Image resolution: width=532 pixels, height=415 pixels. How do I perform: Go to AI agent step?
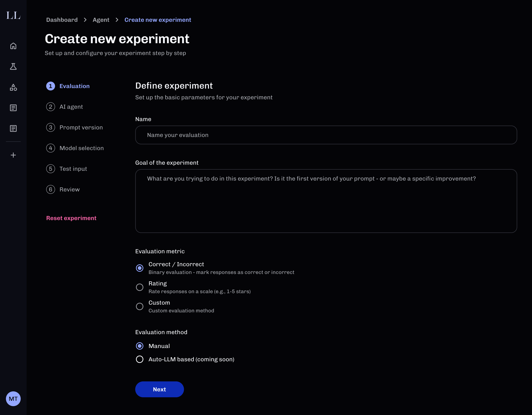coord(71,107)
